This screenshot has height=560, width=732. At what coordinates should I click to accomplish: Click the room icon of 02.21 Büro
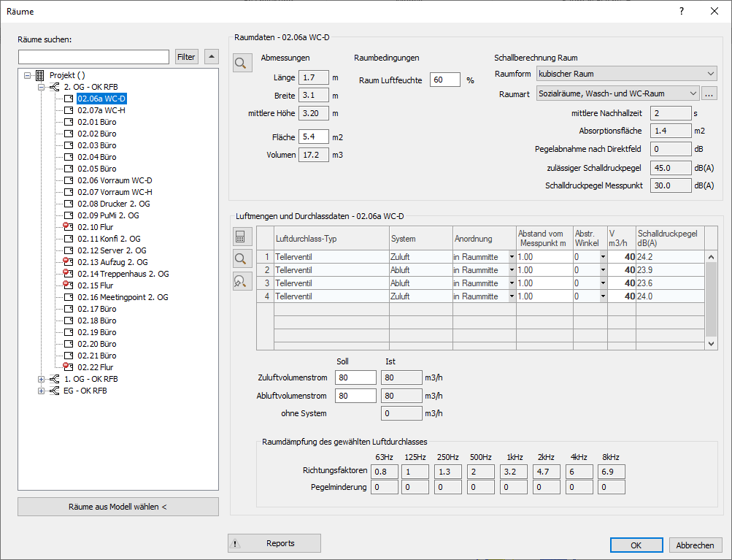[69, 356]
